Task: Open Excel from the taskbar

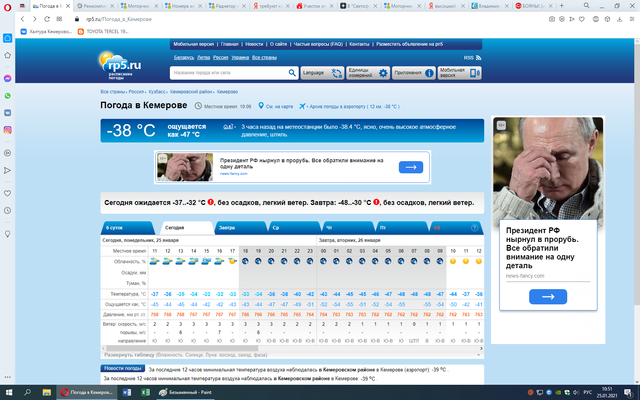Action: click(x=145, y=392)
